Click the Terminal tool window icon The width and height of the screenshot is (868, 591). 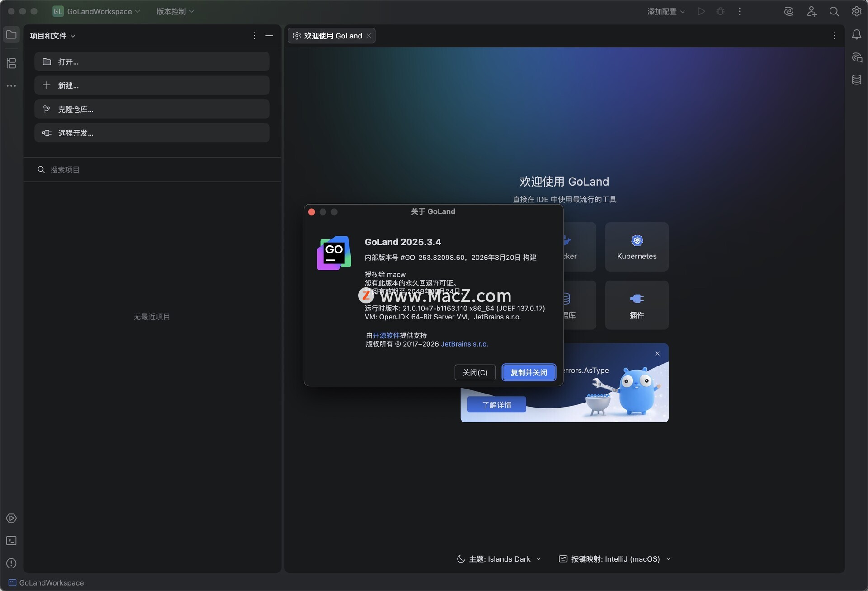(11, 540)
